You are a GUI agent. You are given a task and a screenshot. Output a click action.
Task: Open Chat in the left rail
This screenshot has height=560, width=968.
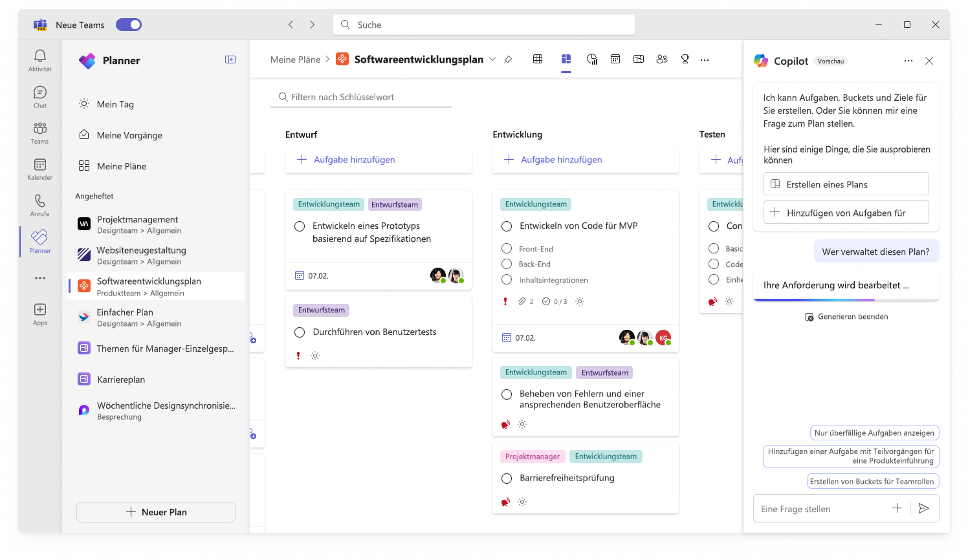[x=39, y=97]
